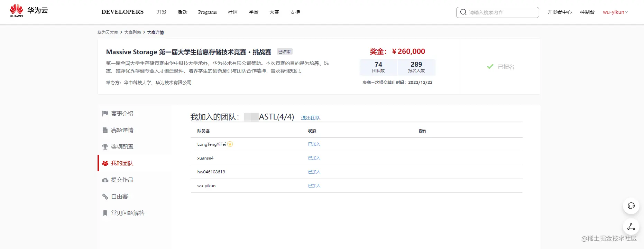Click the DEVELOPERS heading link
The height and width of the screenshot is (249, 644).
pos(122,12)
